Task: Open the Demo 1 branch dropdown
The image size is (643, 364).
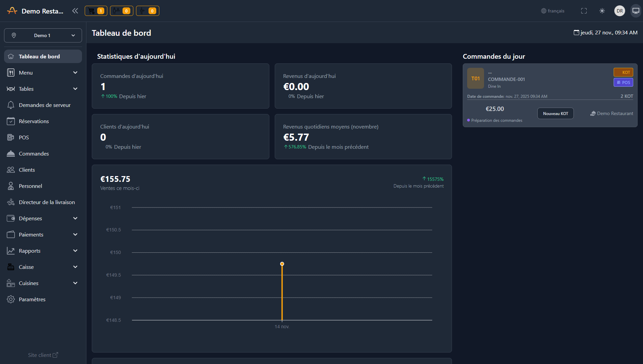Action: click(43, 35)
